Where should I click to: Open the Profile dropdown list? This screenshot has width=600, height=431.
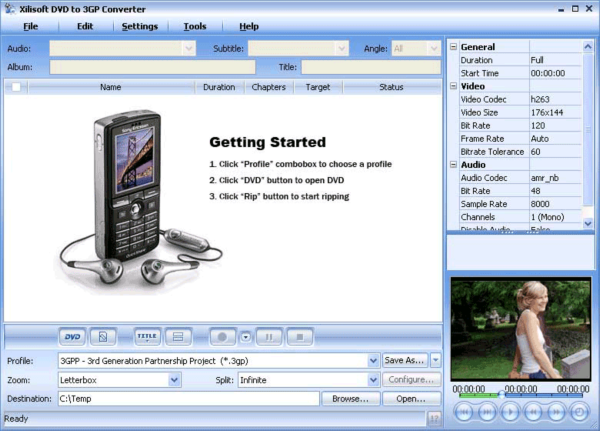coord(373,360)
